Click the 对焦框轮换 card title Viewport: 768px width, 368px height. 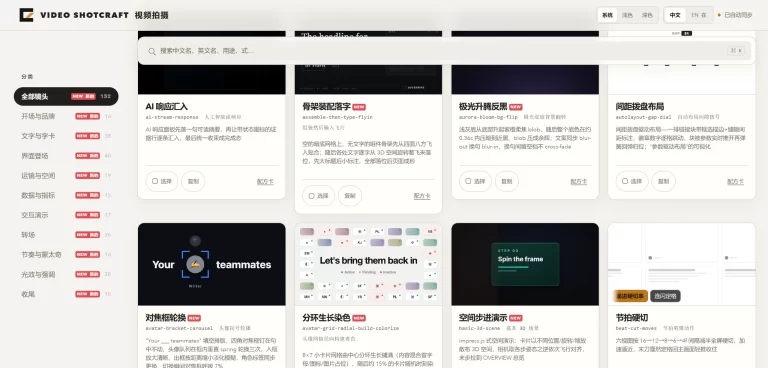coord(166,318)
